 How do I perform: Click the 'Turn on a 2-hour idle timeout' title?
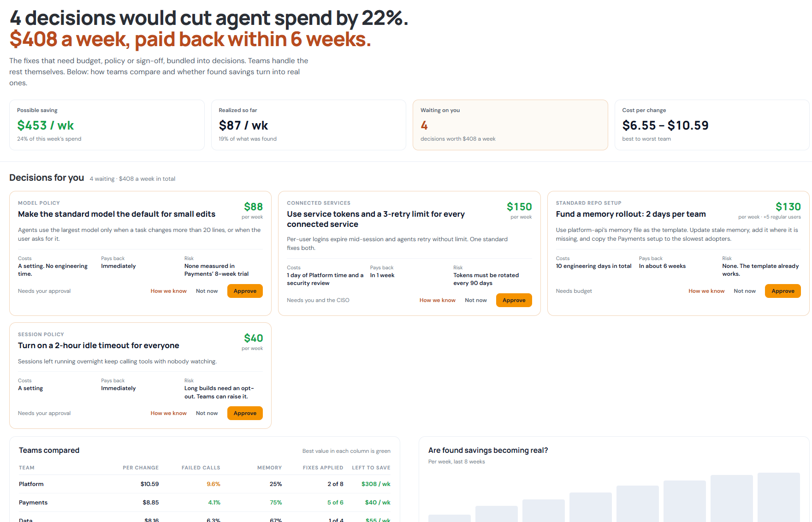pyautogui.click(x=99, y=345)
